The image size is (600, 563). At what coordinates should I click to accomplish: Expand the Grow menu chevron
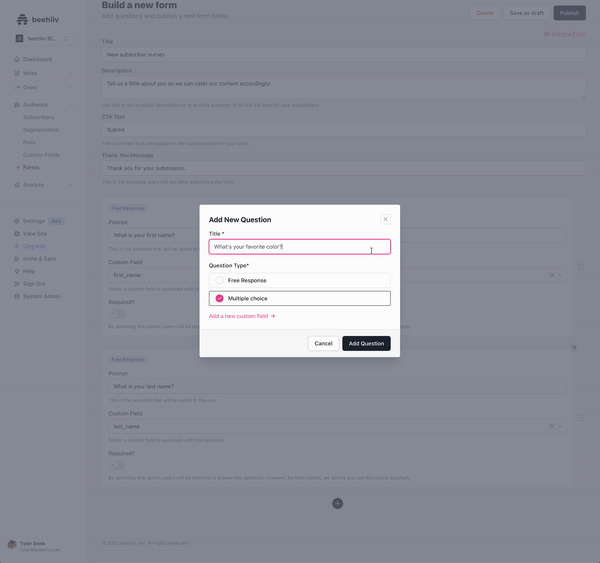click(71, 88)
